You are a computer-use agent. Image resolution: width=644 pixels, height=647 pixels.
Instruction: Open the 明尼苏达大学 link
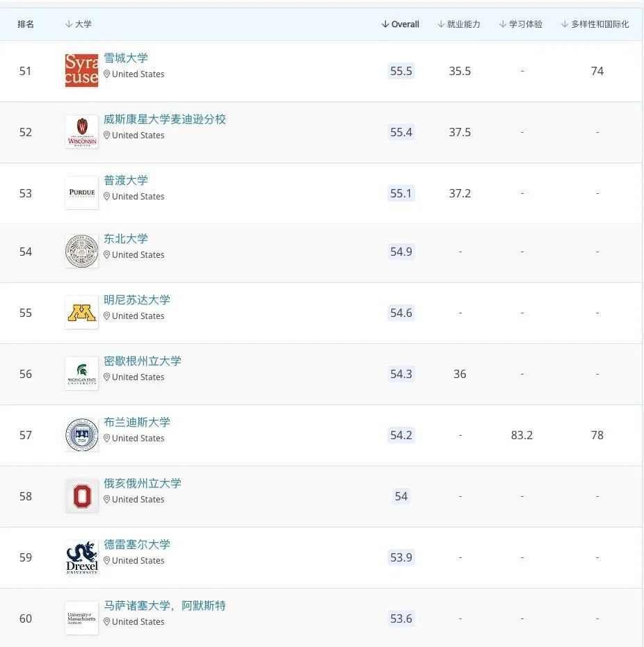136,300
